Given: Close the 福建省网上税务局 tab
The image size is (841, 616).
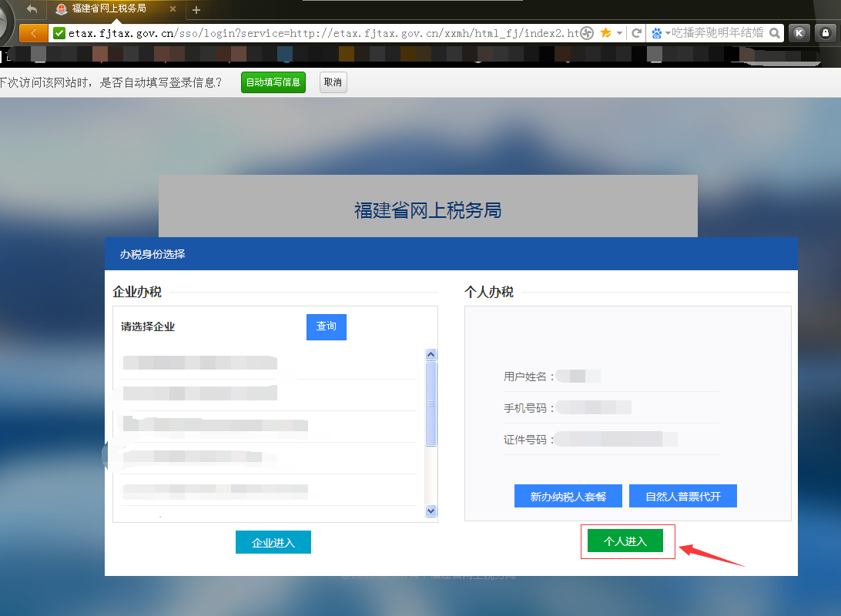Looking at the screenshot, I should point(173,8).
